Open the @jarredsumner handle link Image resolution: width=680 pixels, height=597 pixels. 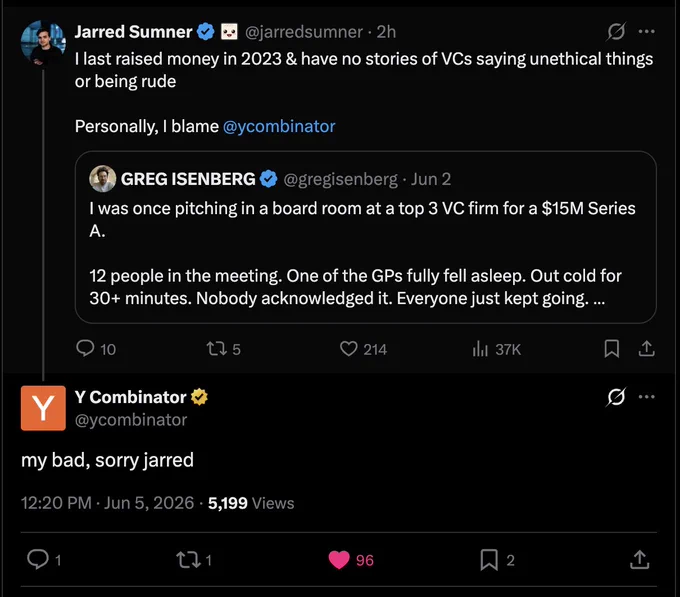click(304, 32)
